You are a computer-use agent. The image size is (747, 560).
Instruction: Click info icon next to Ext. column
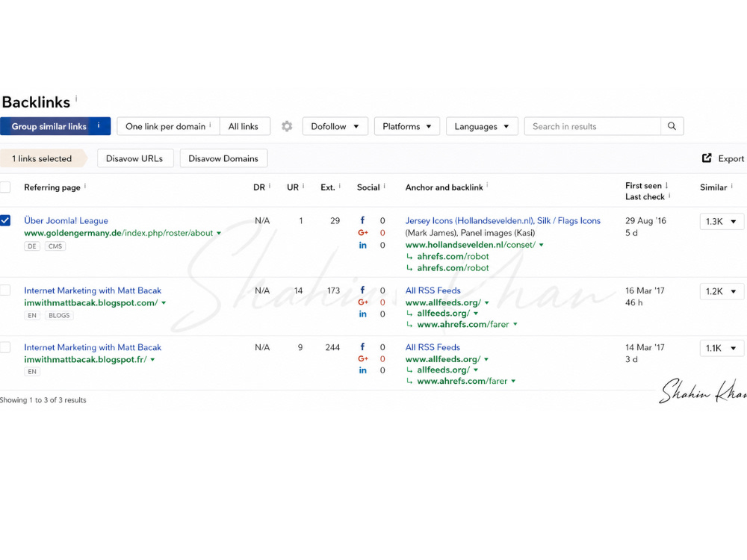coord(340,186)
